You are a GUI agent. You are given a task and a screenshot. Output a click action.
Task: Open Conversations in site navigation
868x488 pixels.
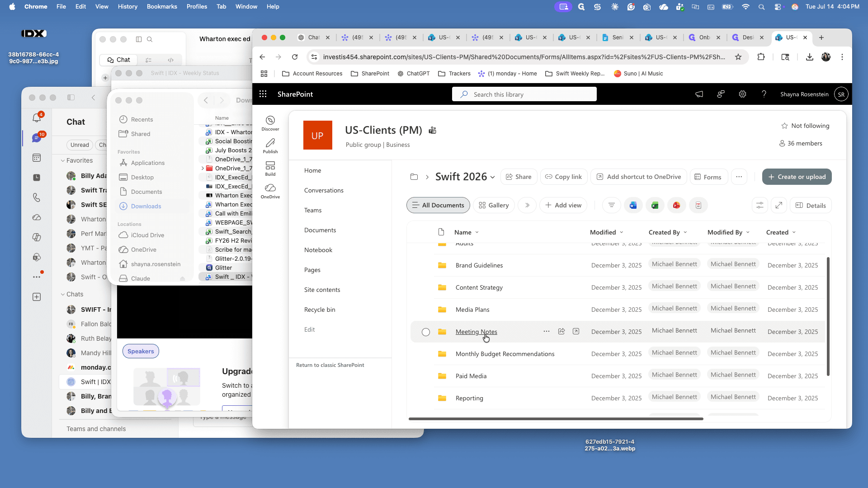(x=324, y=190)
